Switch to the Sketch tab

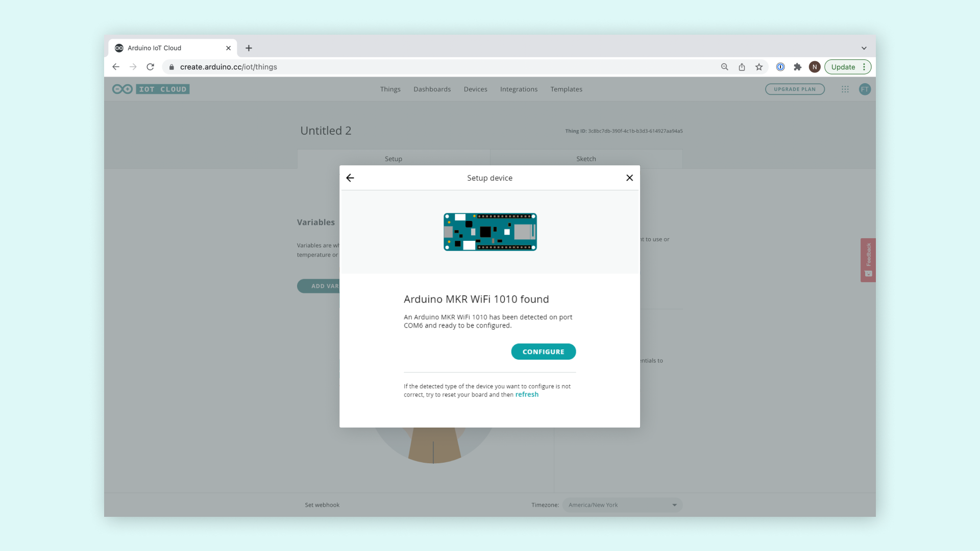click(586, 159)
